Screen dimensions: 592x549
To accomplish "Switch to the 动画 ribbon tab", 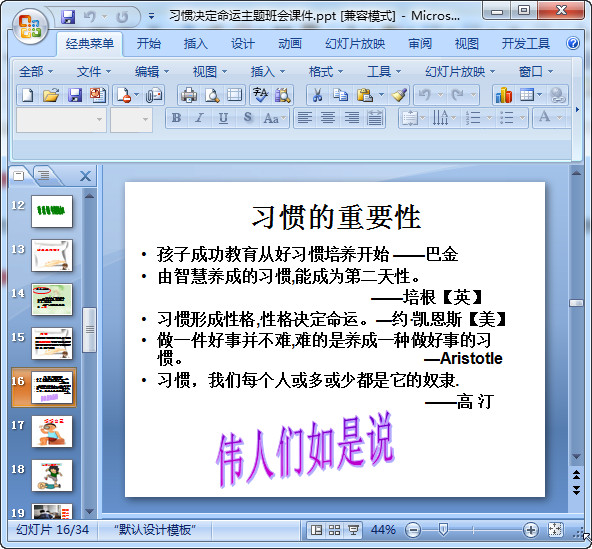I will pos(290,44).
